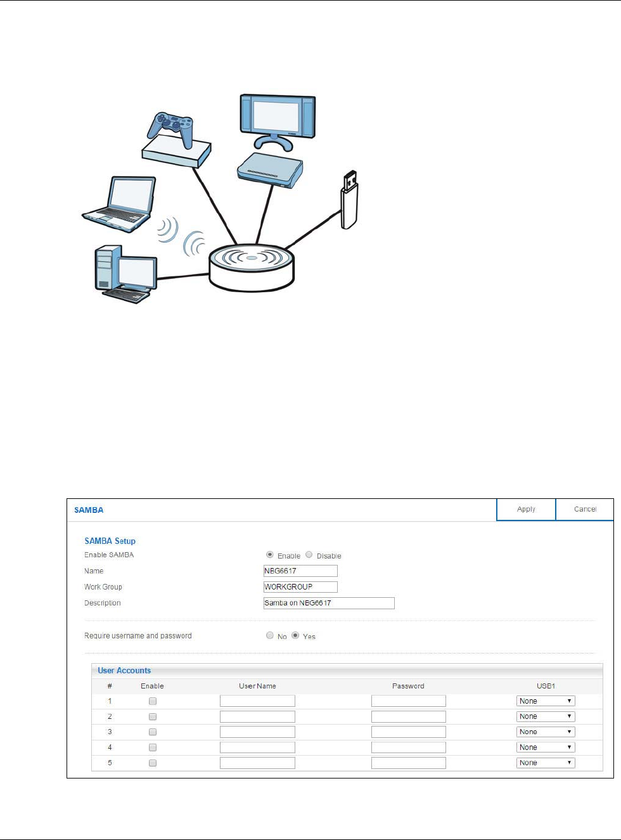Viewport: 621px width, 840px height.
Task: Click the USB1 column header
Action: click(x=546, y=686)
